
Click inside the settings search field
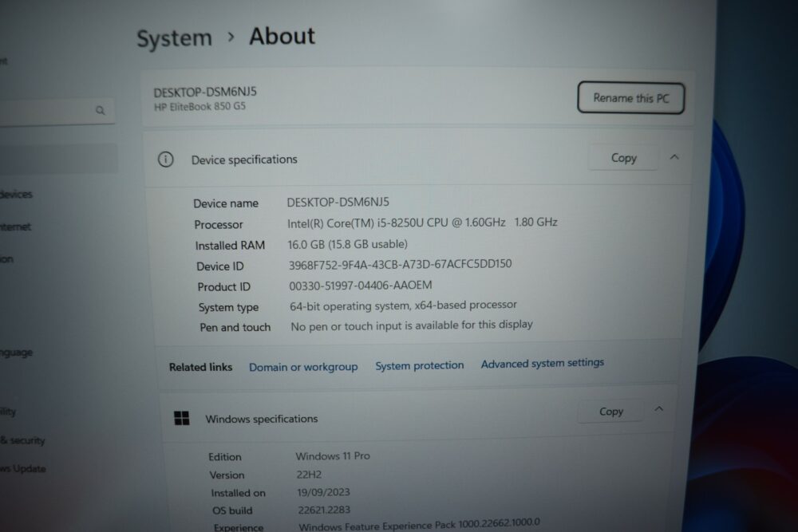[55, 110]
